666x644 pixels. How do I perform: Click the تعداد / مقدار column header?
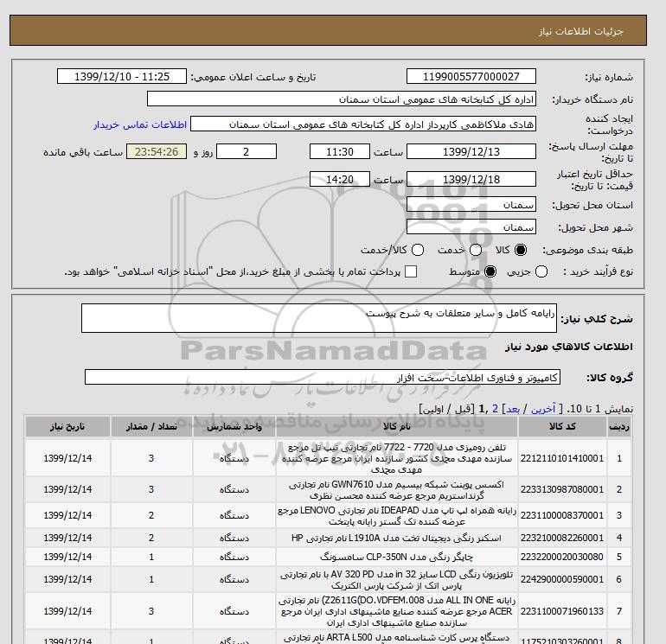pyautogui.click(x=151, y=427)
